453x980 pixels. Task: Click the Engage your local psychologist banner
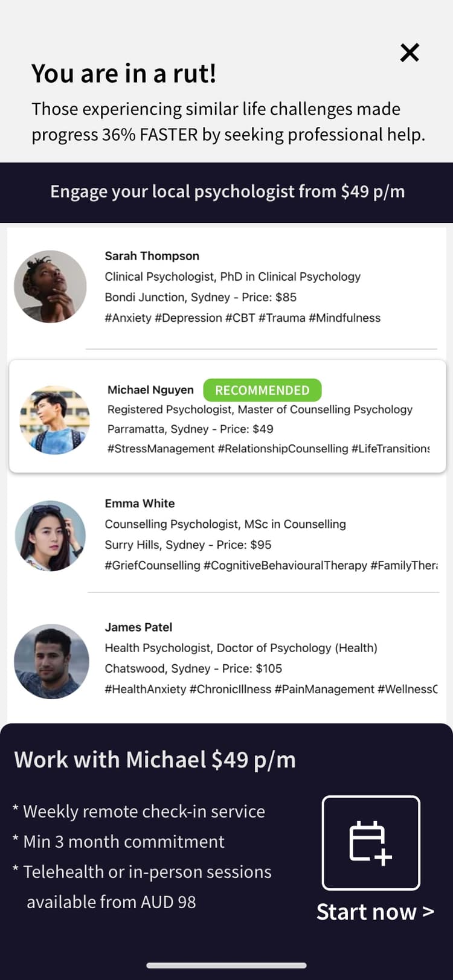[x=226, y=192]
